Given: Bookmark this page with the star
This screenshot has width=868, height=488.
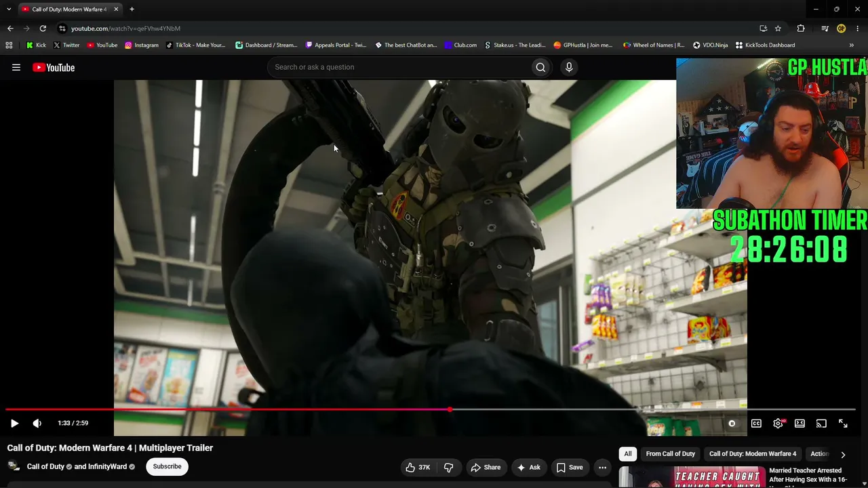Looking at the screenshot, I should (778, 28).
